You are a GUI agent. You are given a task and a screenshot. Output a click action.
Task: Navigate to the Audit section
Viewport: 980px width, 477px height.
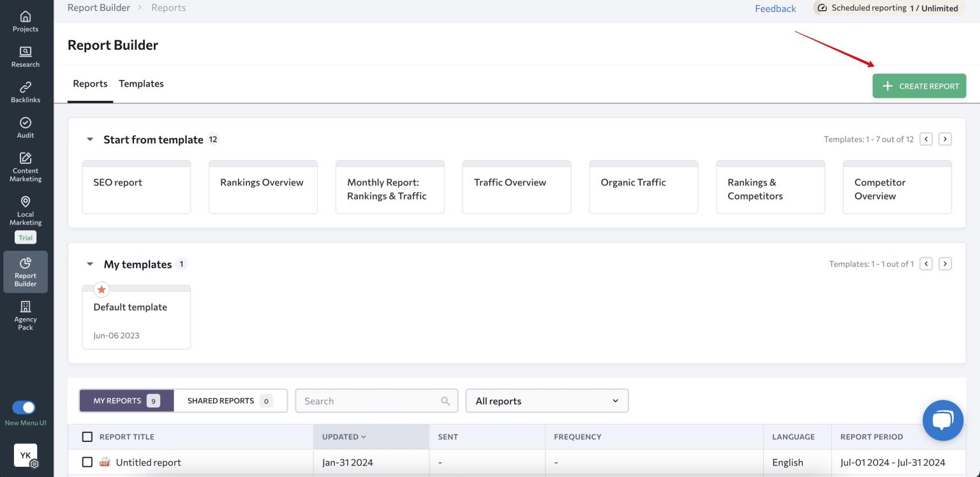[25, 126]
